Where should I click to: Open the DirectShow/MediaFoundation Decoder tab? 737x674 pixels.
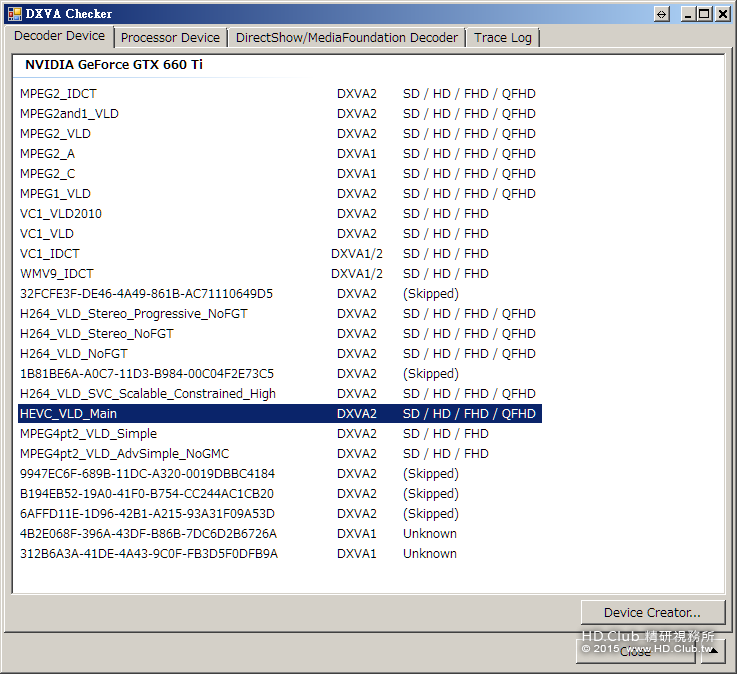346,38
